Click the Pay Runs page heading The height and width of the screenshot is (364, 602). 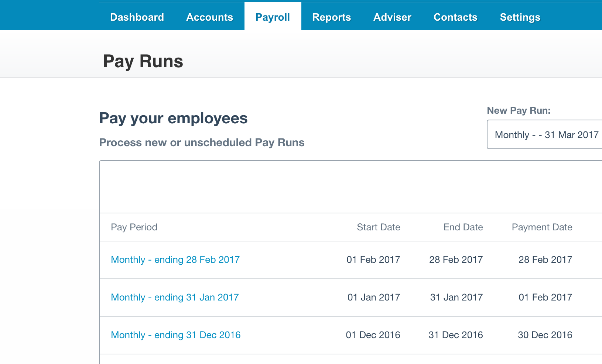tap(143, 61)
